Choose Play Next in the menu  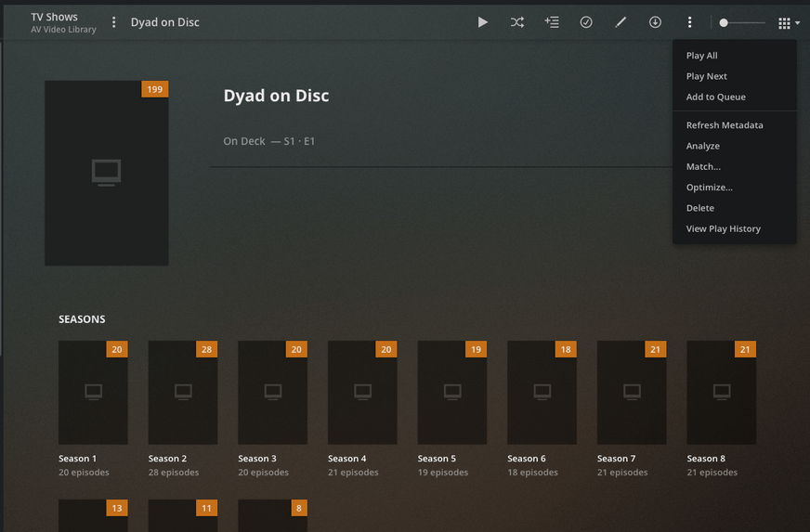point(734,76)
